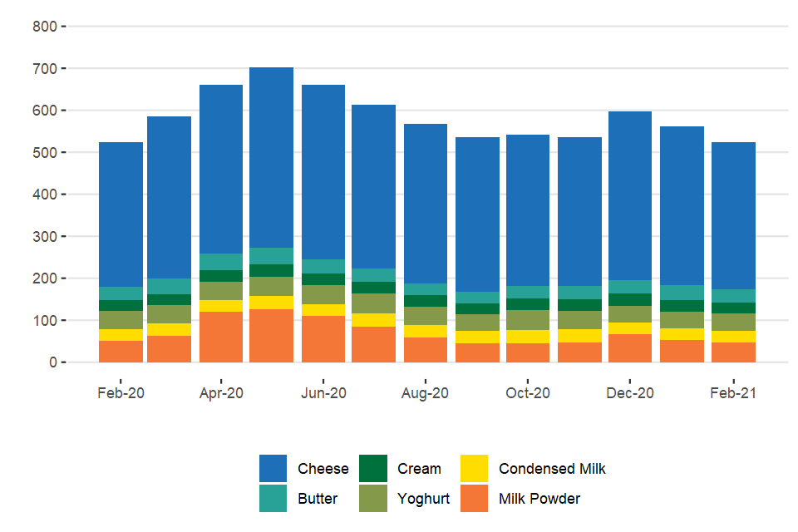Screen dimensions: 798x532
Task: Click the teal Butter legend swatch
Action: click(x=273, y=499)
